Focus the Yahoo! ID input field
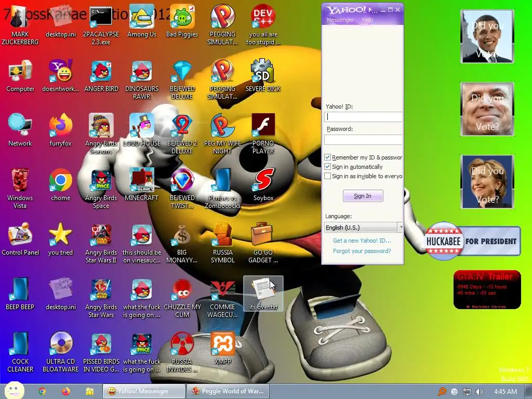The width and height of the screenshot is (532, 399). pyautogui.click(x=363, y=117)
